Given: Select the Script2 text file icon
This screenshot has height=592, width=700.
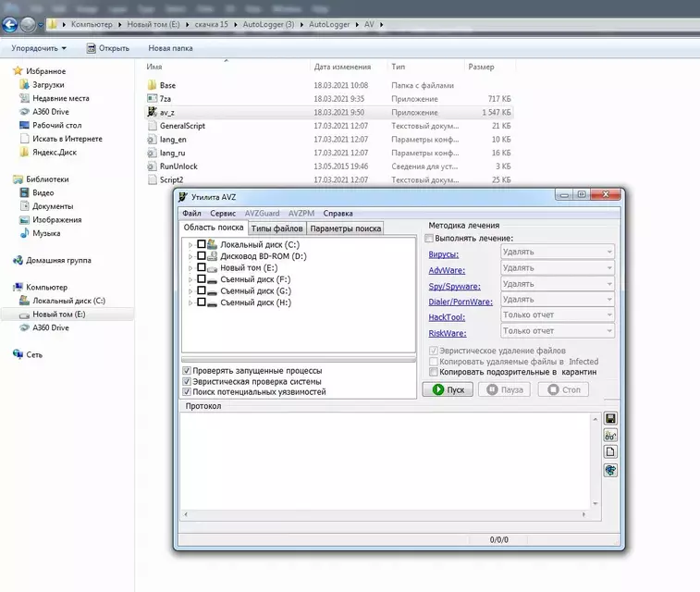Looking at the screenshot, I should 153,179.
